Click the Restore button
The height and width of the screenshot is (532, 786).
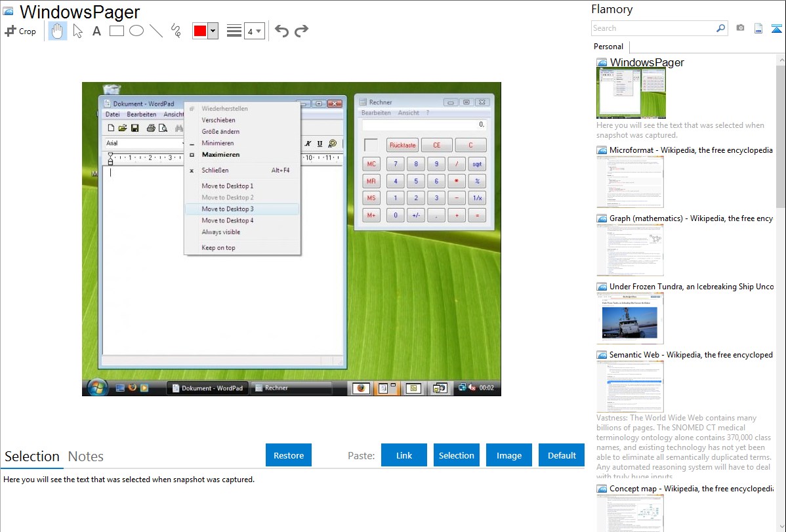[289, 455]
